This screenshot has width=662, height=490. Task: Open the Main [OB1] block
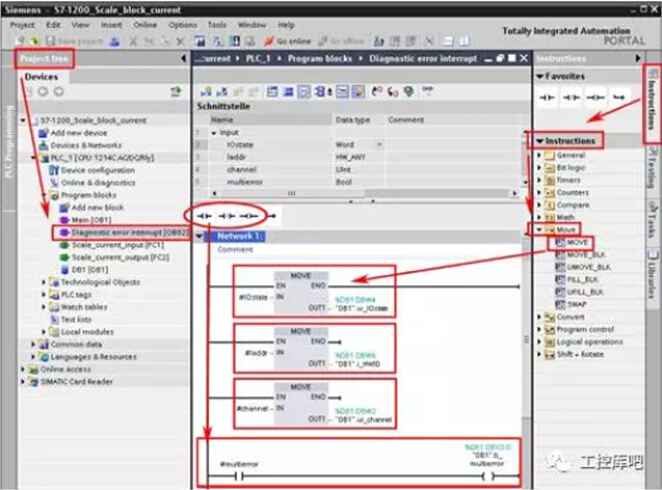point(91,219)
